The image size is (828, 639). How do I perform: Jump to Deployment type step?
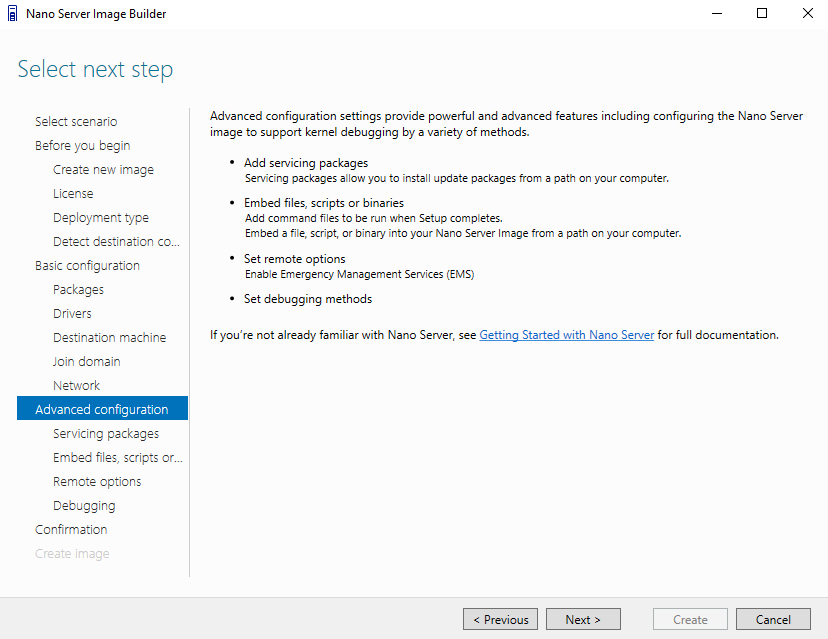coord(101,218)
